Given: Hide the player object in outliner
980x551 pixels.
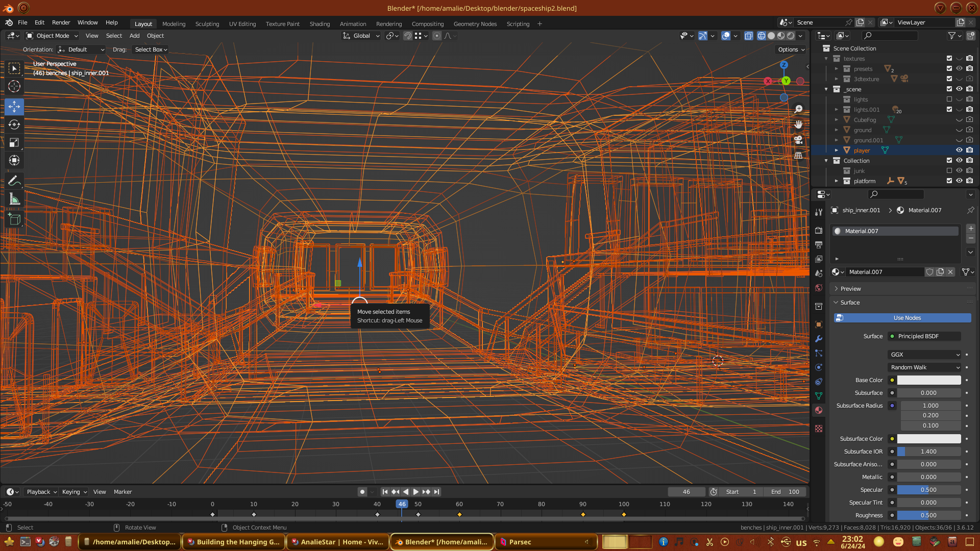Looking at the screenshot, I should pyautogui.click(x=959, y=151).
